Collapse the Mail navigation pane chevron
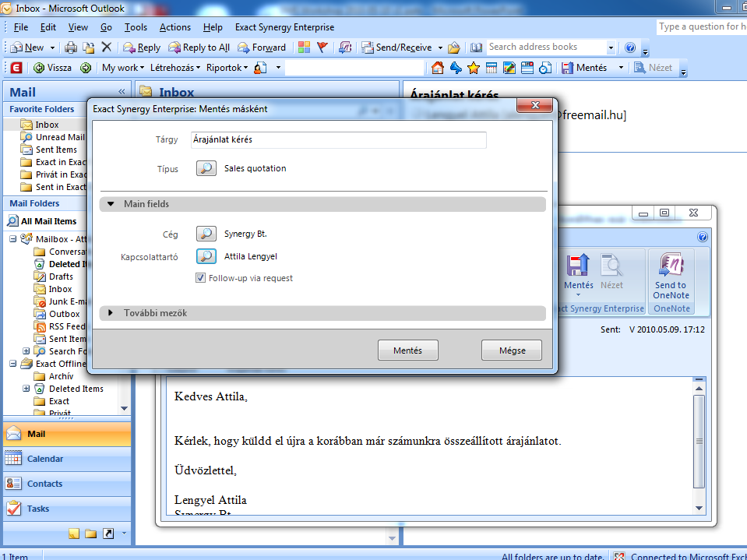Viewport: 747px width, 560px height. (122, 91)
